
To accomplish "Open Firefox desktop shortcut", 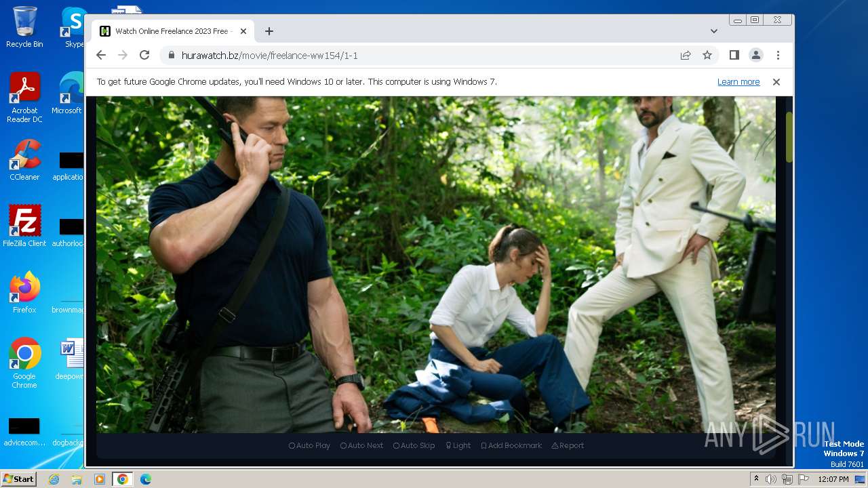I will pyautogui.click(x=24, y=293).
